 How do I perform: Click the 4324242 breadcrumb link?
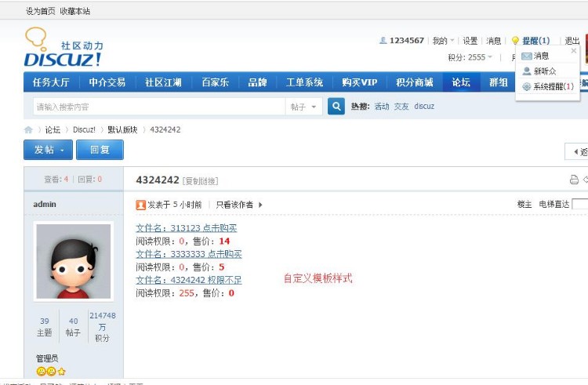[165, 129]
